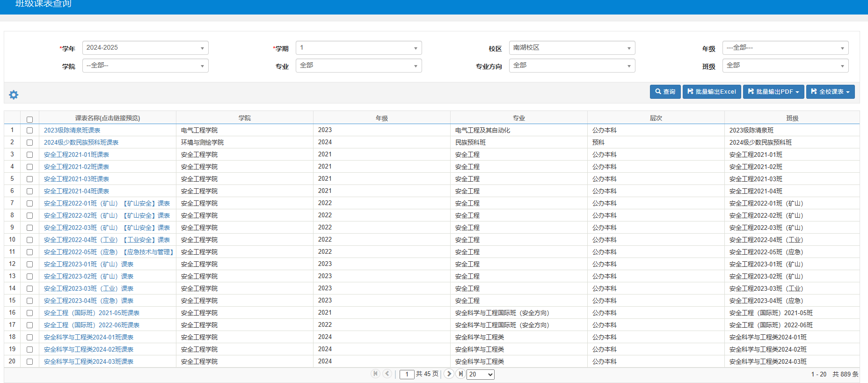Viewport: 868px width, 383px height.
Task: Go to the first page
Action: click(375, 374)
